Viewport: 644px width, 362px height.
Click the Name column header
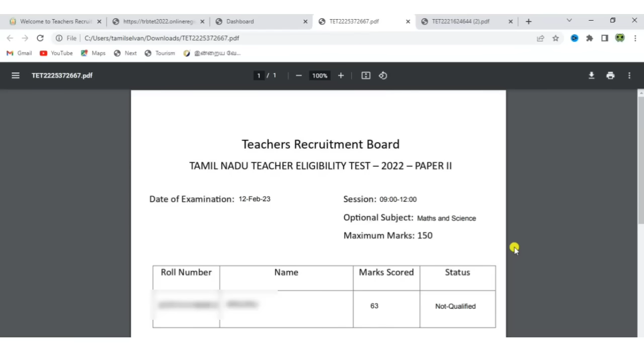click(x=286, y=273)
